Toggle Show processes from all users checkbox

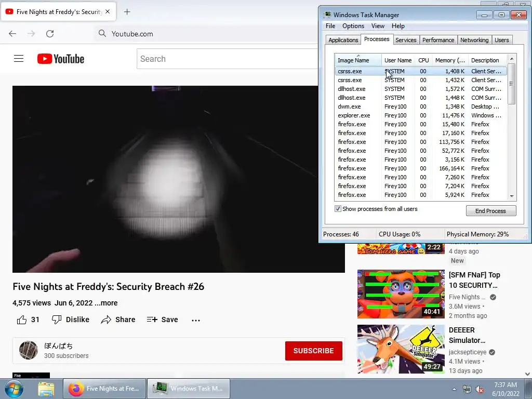click(x=338, y=209)
